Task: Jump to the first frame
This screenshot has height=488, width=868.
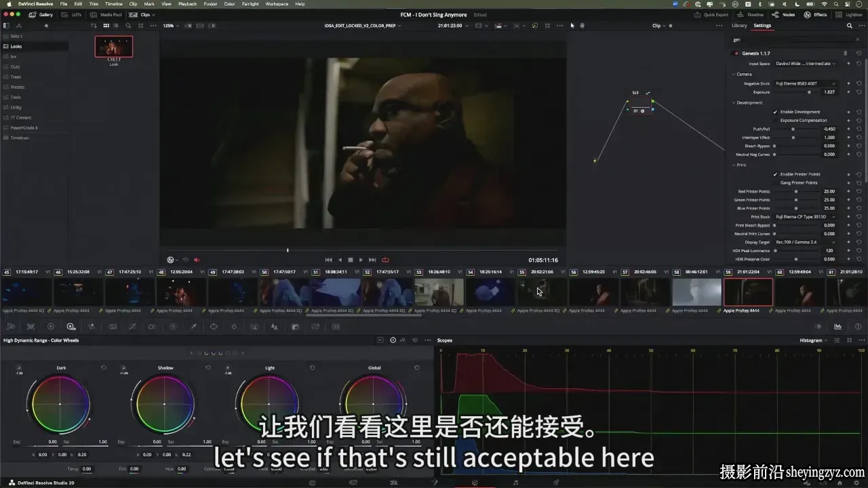Action: point(329,260)
